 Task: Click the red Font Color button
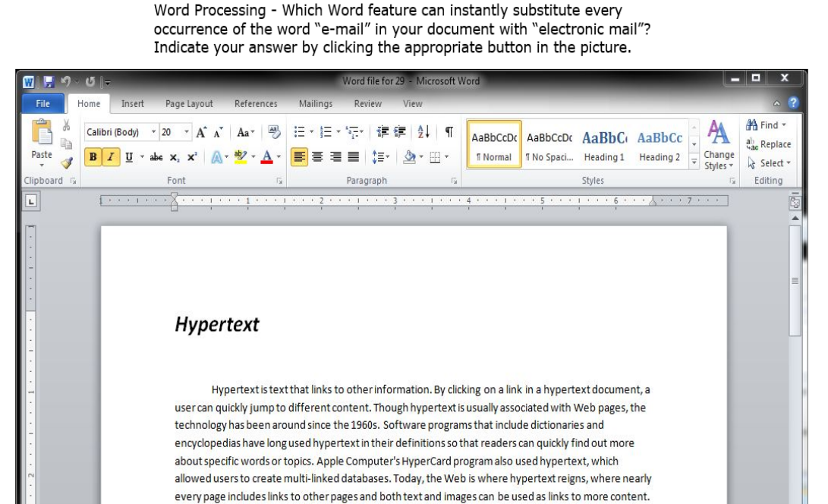coord(266,157)
